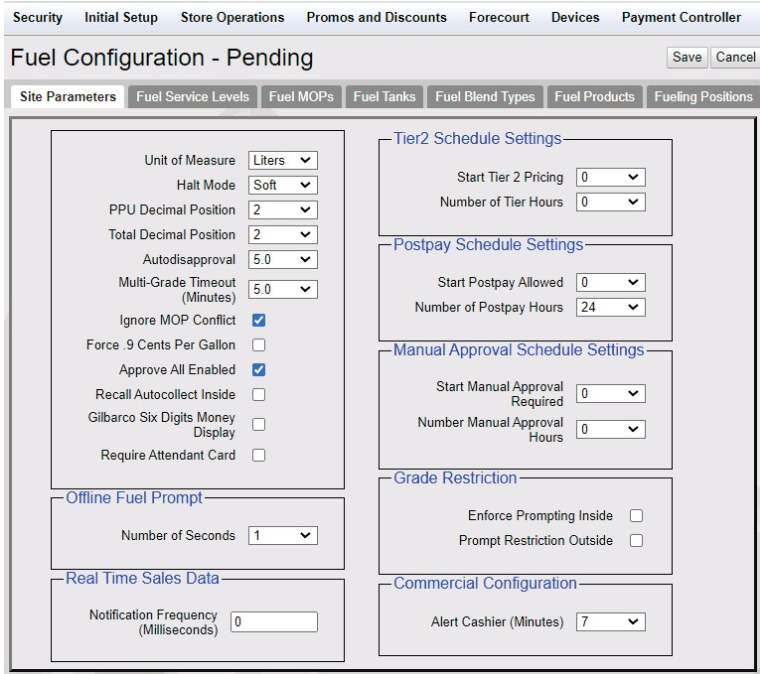Open the Fuel Products tab
The width and height of the screenshot is (760, 674).
click(595, 97)
